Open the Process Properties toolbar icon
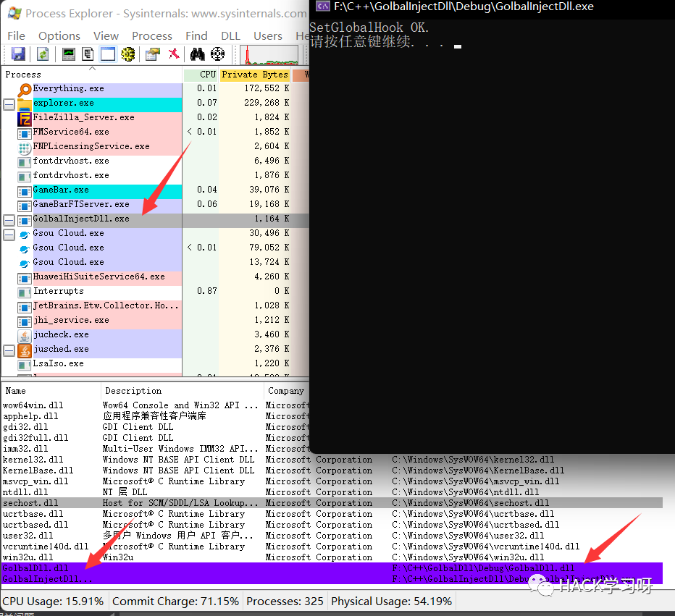This screenshot has width=675, height=616. click(152, 54)
